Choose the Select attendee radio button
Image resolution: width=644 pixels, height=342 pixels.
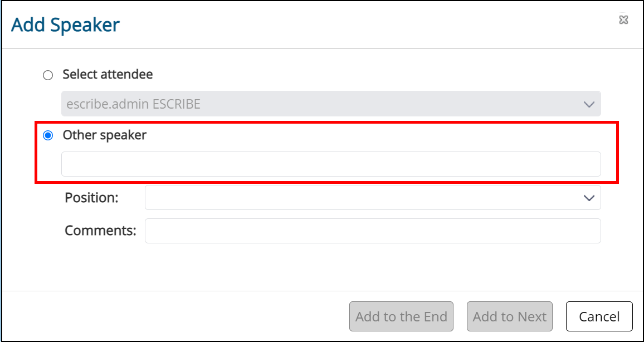[x=48, y=75]
